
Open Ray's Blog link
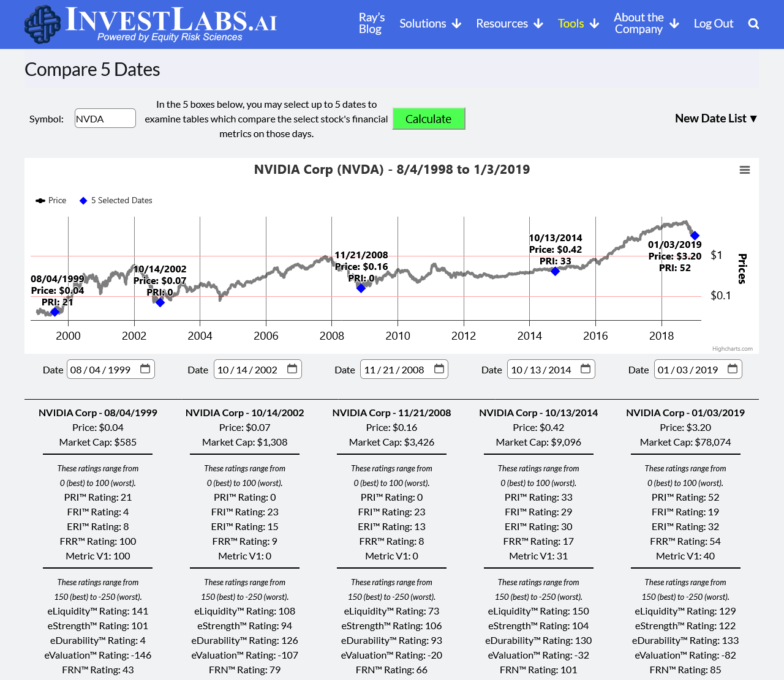click(371, 24)
